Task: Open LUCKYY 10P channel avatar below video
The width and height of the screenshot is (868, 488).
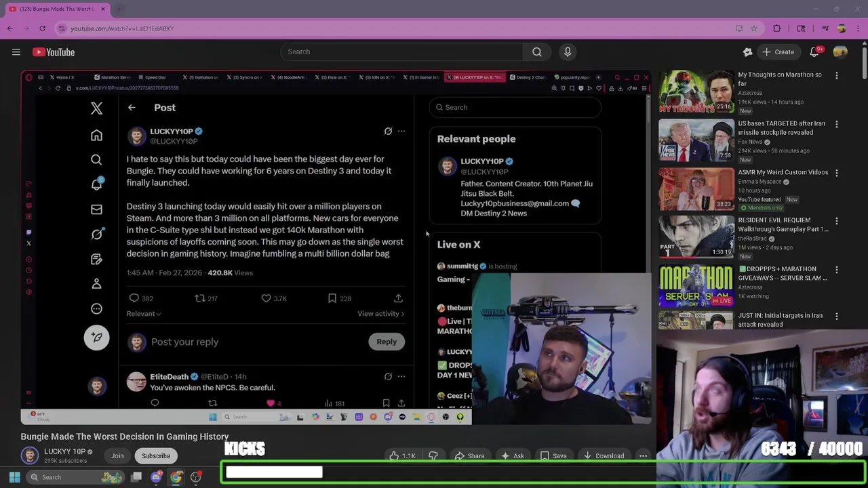Action: point(29,455)
